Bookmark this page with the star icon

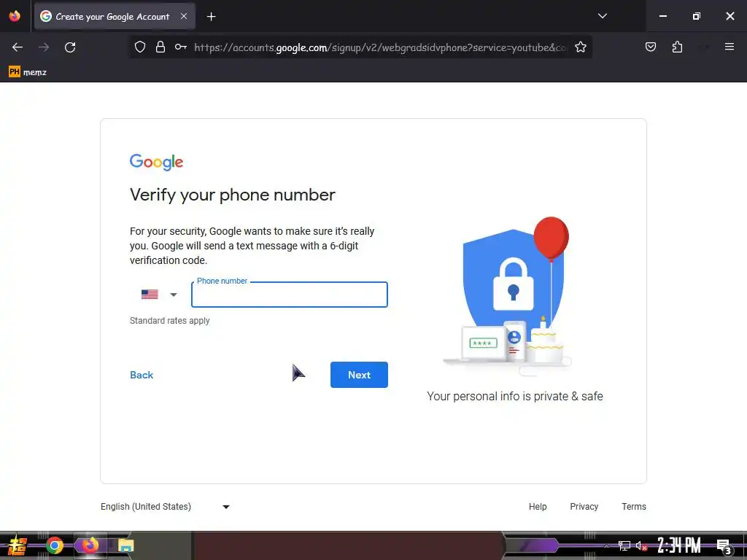pos(580,47)
